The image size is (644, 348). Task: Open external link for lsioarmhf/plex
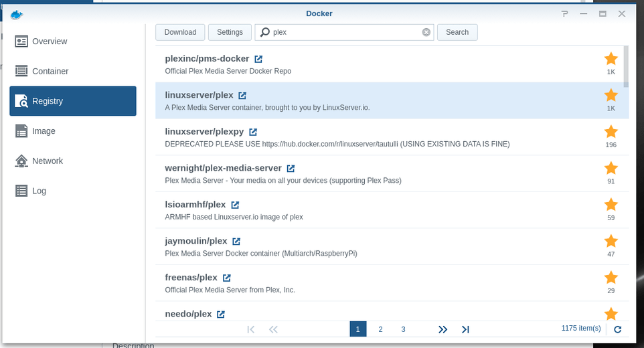235,205
